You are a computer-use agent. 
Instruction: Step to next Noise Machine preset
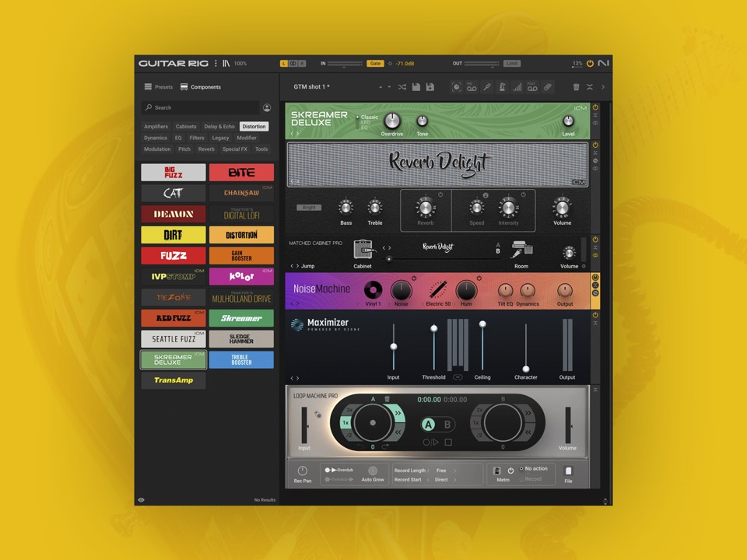pyautogui.click(x=298, y=303)
